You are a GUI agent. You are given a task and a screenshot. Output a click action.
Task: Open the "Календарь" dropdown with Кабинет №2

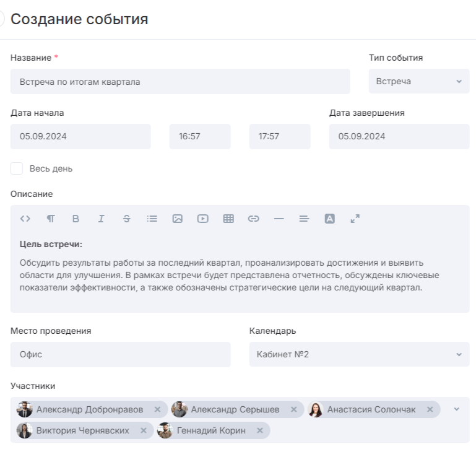coord(359,354)
